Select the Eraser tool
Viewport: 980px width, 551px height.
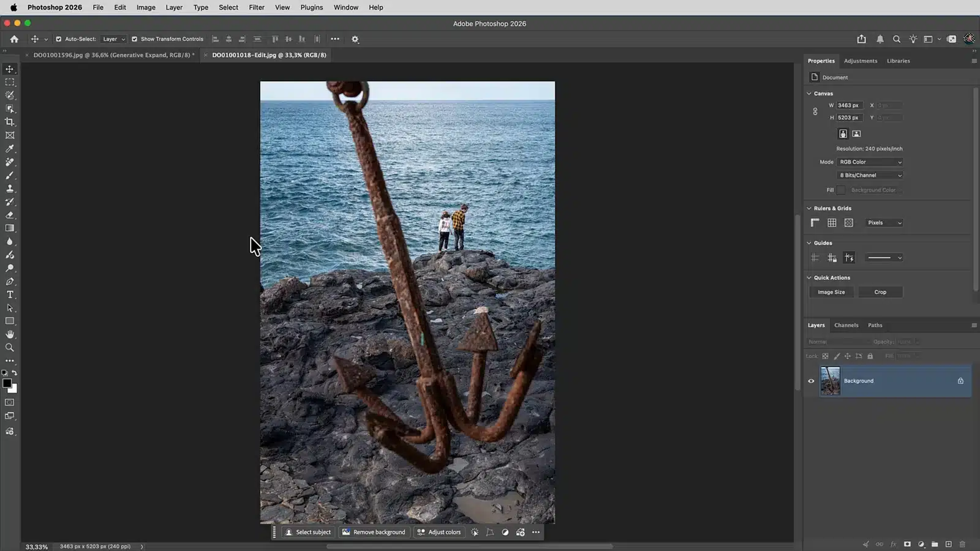pyautogui.click(x=10, y=215)
